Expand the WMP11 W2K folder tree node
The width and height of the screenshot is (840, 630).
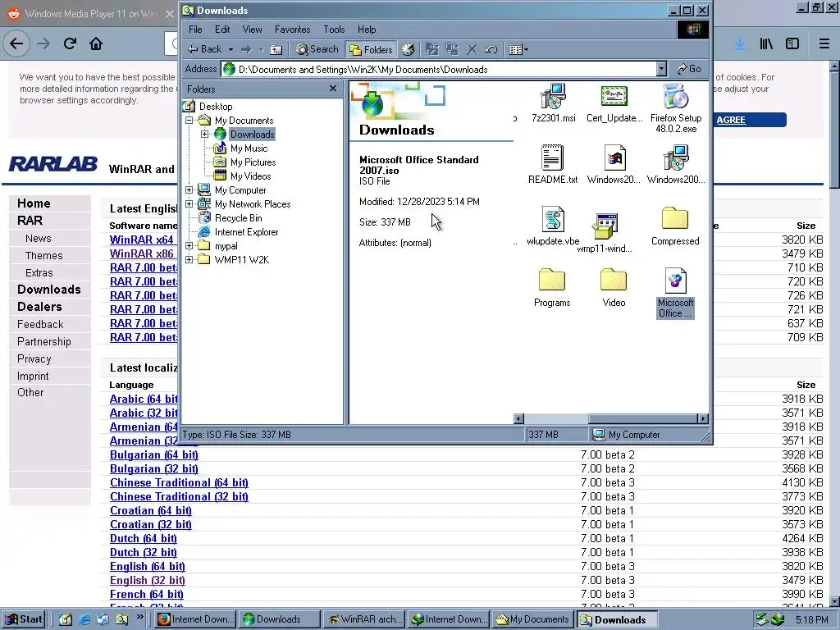click(189, 260)
